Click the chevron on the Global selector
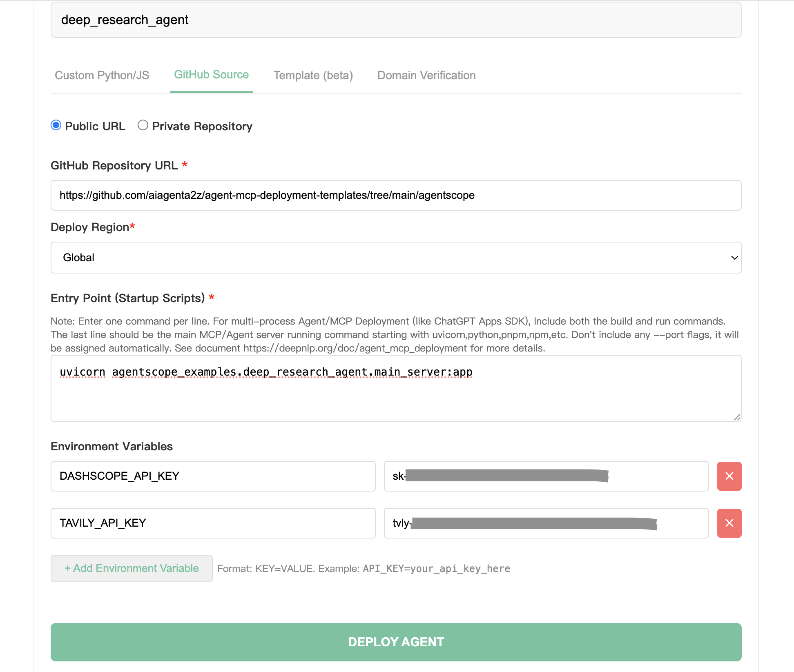 (734, 258)
